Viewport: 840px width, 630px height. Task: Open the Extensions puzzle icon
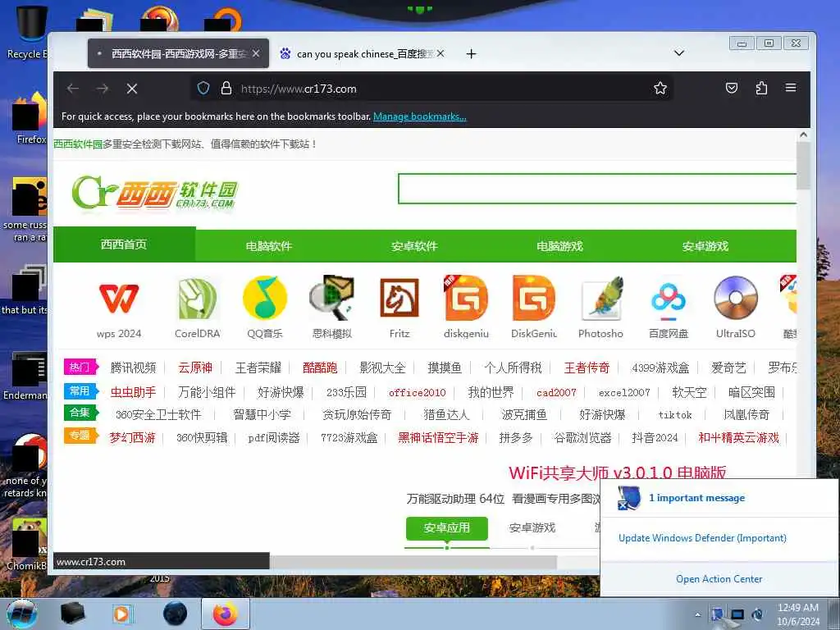[761, 88]
